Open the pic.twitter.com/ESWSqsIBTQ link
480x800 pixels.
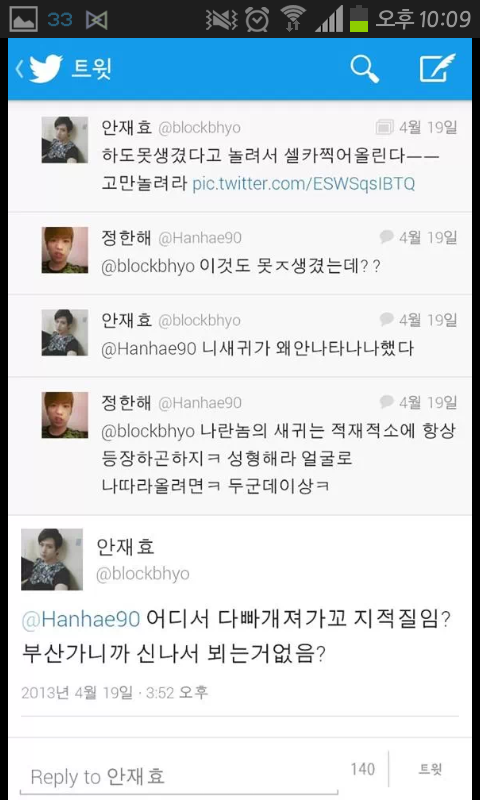pyautogui.click(x=304, y=184)
